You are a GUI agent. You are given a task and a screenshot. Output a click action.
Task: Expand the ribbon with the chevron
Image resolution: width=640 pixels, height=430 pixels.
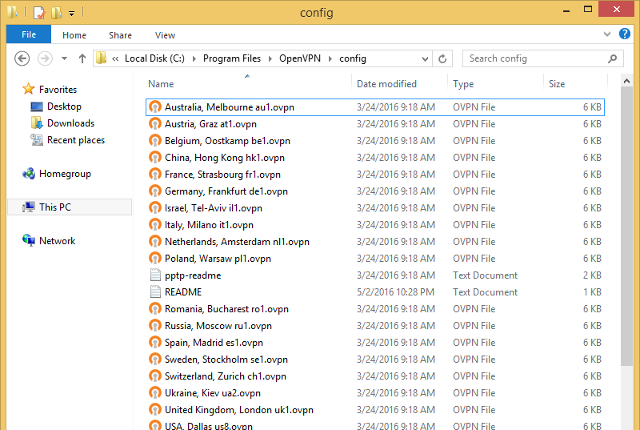pyautogui.click(x=607, y=34)
